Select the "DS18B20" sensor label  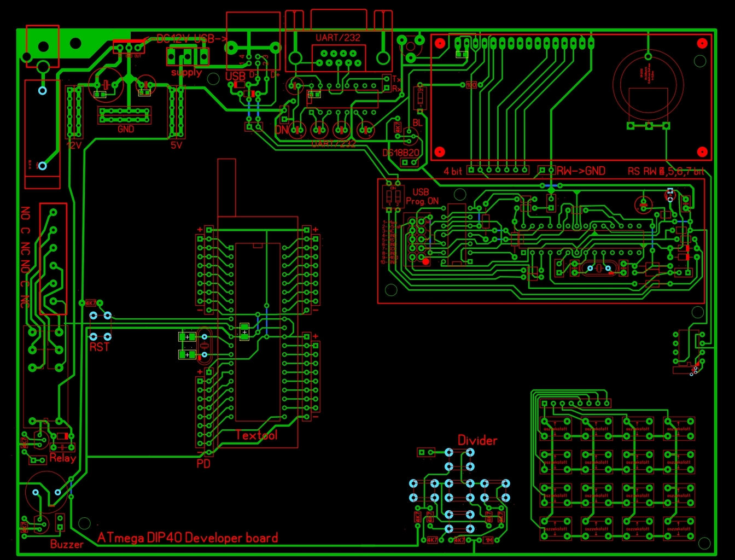[401, 153]
